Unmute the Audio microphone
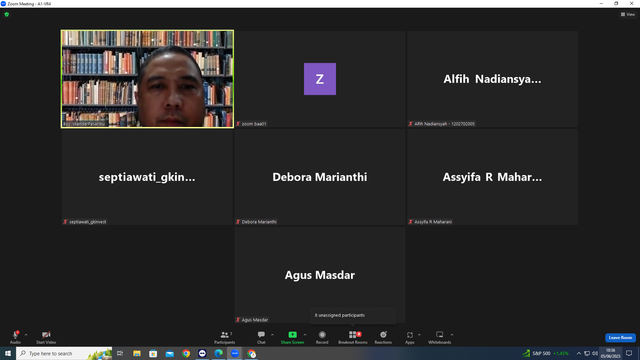Viewport: 640px width, 360px height. pos(15,337)
